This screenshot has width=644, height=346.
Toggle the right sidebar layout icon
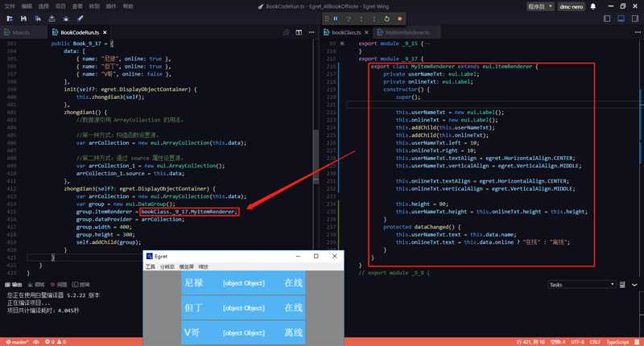(635, 19)
